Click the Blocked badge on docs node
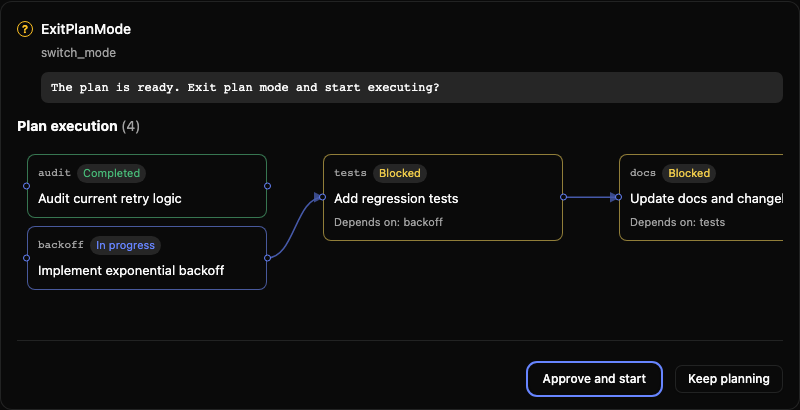Image resolution: width=800 pixels, height=410 pixels. (689, 173)
